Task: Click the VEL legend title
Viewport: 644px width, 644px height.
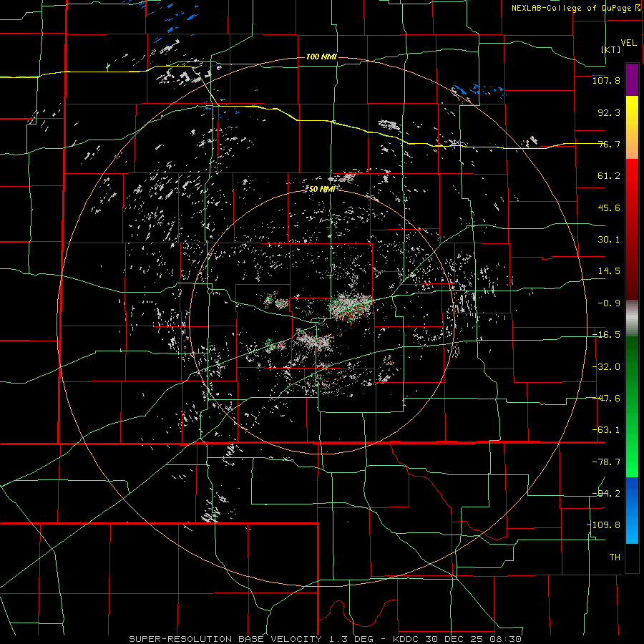Action: pos(628,43)
